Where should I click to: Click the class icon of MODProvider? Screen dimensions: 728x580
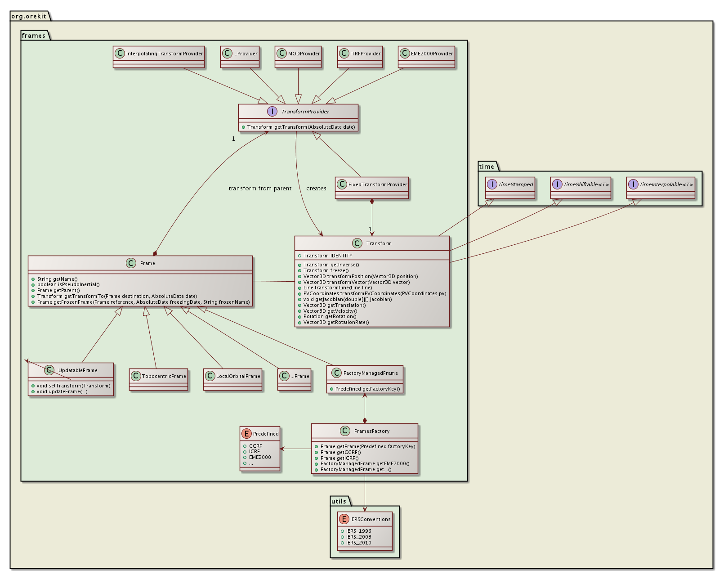(282, 54)
